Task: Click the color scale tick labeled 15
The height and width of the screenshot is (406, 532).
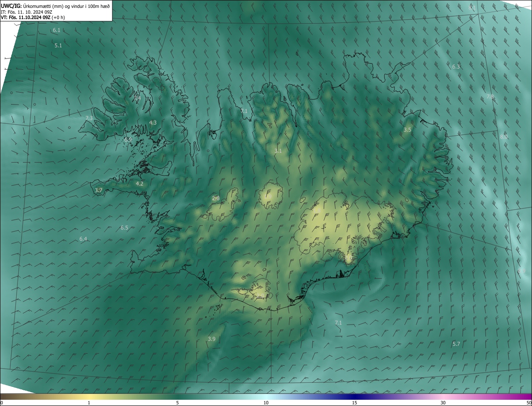Action: [x=355, y=403]
